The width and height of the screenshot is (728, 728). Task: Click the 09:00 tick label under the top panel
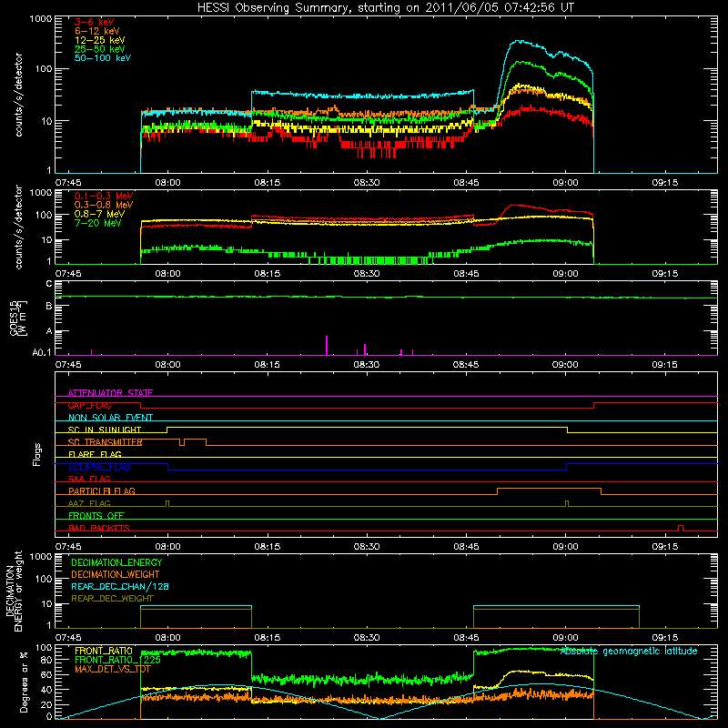(x=565, y=183)
